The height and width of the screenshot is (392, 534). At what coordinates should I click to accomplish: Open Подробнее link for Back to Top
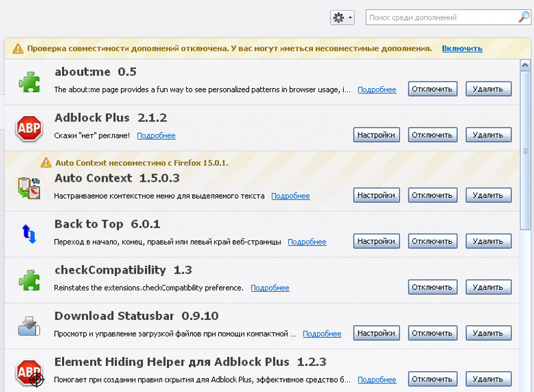point(307,242)
